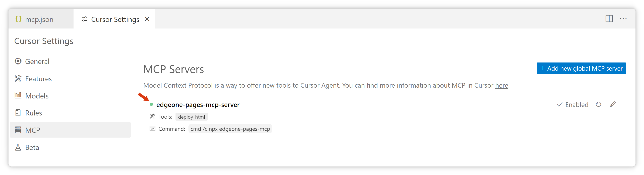This screenshot has height=175, width=644.
Task: Toggle the Enabled state of MCP server
Action: click(573, 105)
